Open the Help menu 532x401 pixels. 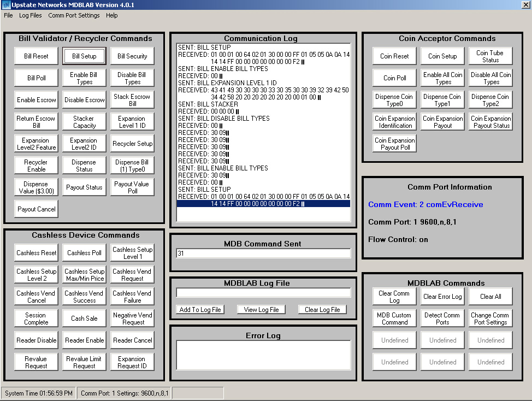pos(111,15)
